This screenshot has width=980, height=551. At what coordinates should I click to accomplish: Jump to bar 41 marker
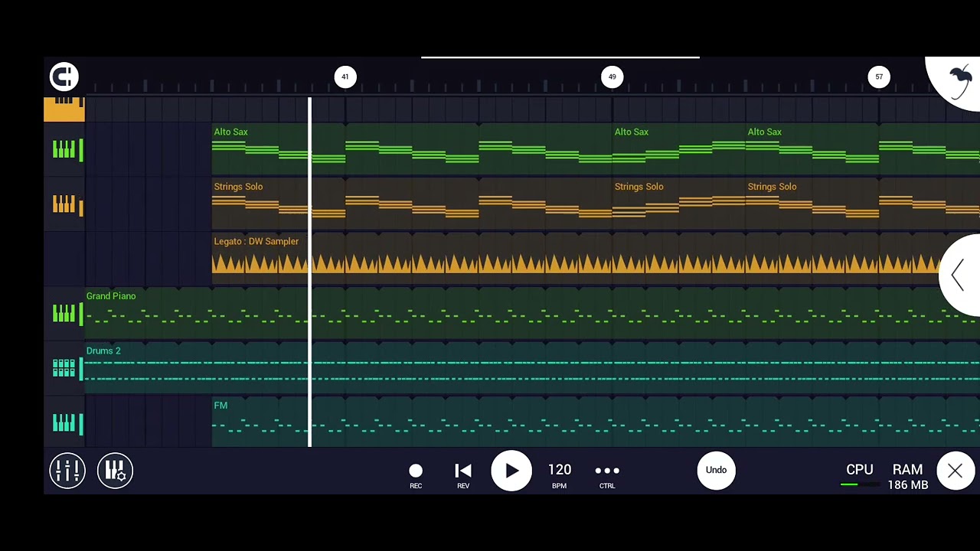coord(345,77)
